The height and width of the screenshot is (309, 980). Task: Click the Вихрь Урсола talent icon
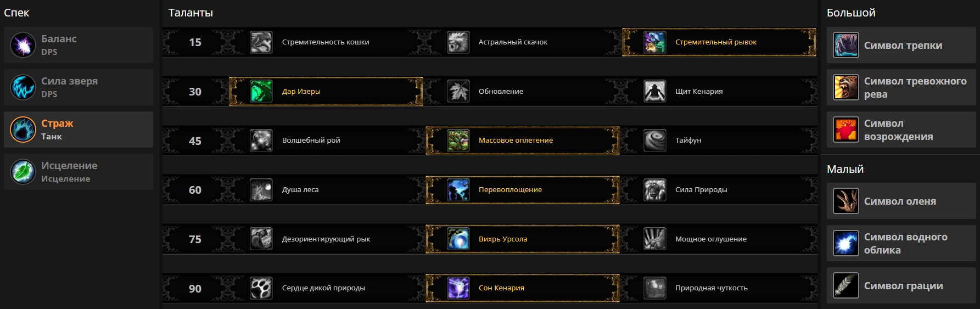click(x=458, y=239)
